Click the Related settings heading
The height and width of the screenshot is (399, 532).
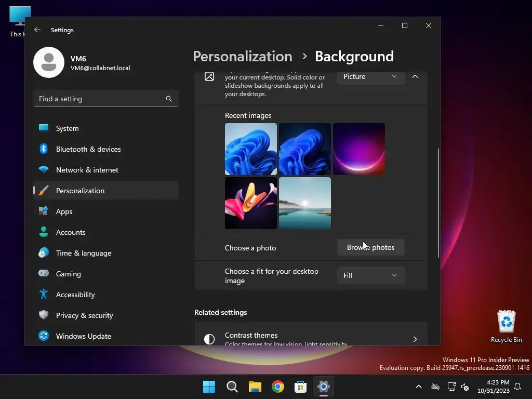tap(220, 312)
